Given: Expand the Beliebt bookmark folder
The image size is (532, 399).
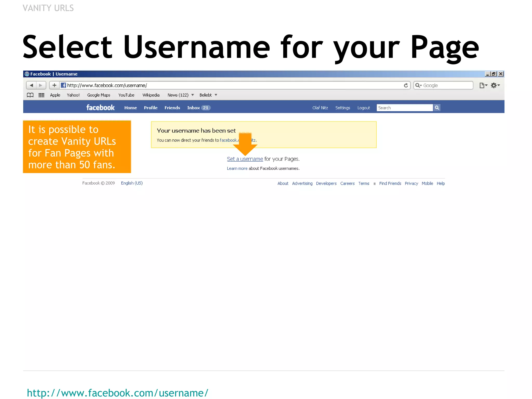Looking at the screenshot, I should click(x=208, y=95).
